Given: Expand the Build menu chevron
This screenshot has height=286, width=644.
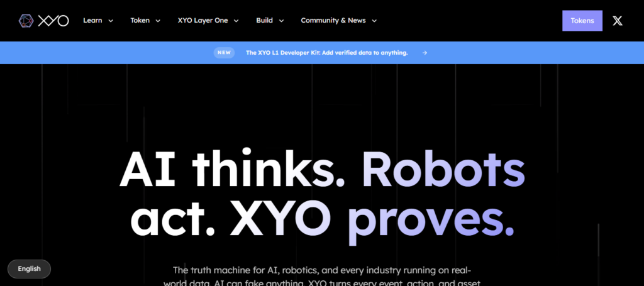Looking at the screenshot, I should click(281, 21).
